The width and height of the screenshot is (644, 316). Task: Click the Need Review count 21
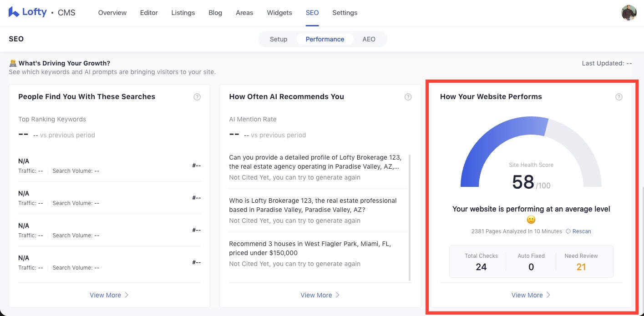pos(581,267)
